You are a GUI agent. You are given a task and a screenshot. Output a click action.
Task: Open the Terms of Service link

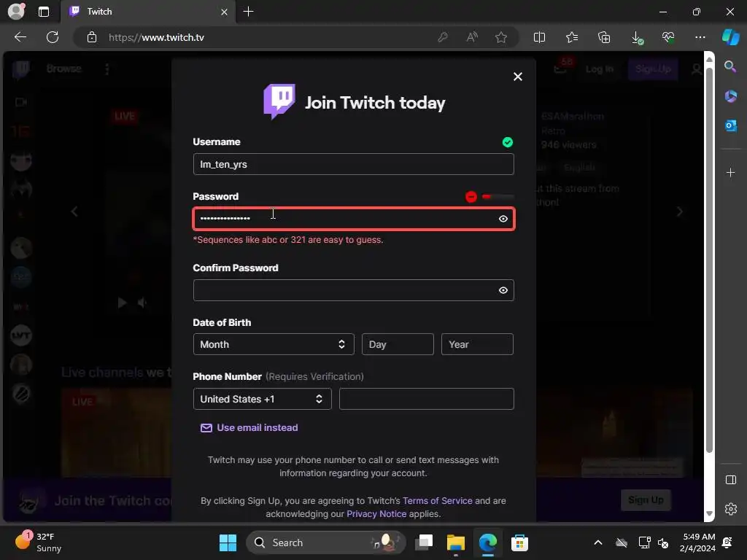pos(438,500)
